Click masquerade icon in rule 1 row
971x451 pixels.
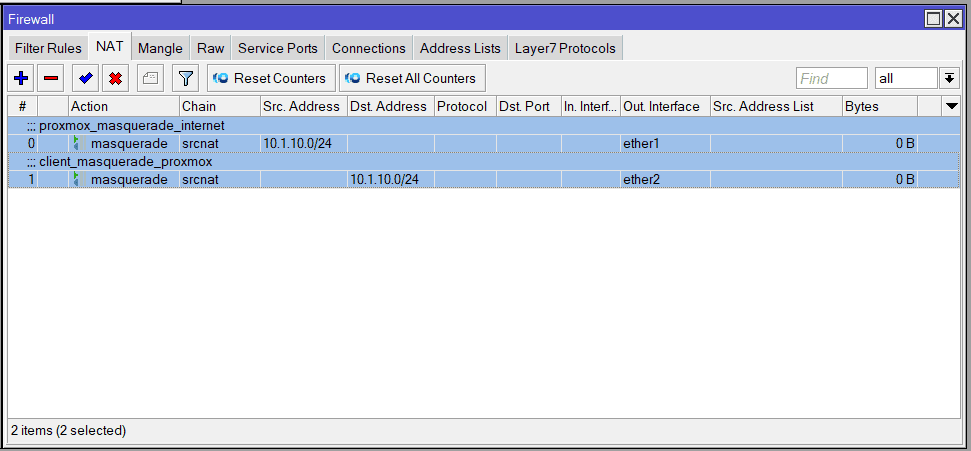77,179
